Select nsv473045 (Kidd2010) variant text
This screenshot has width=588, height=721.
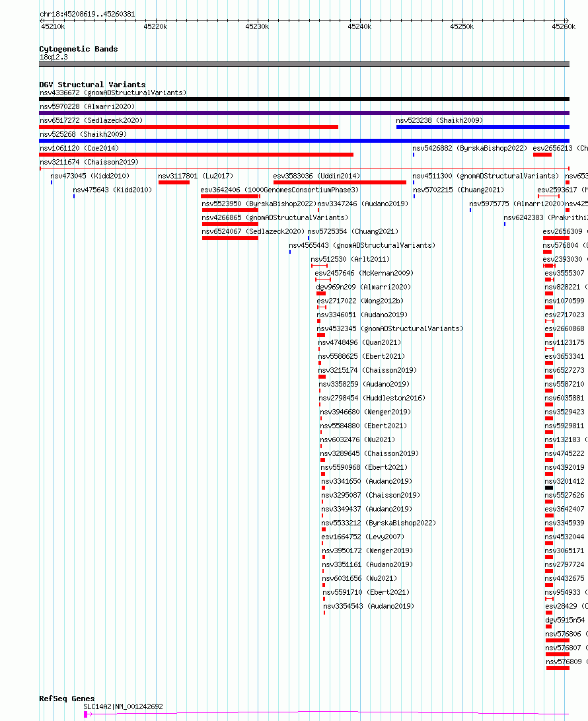[90, 176]
